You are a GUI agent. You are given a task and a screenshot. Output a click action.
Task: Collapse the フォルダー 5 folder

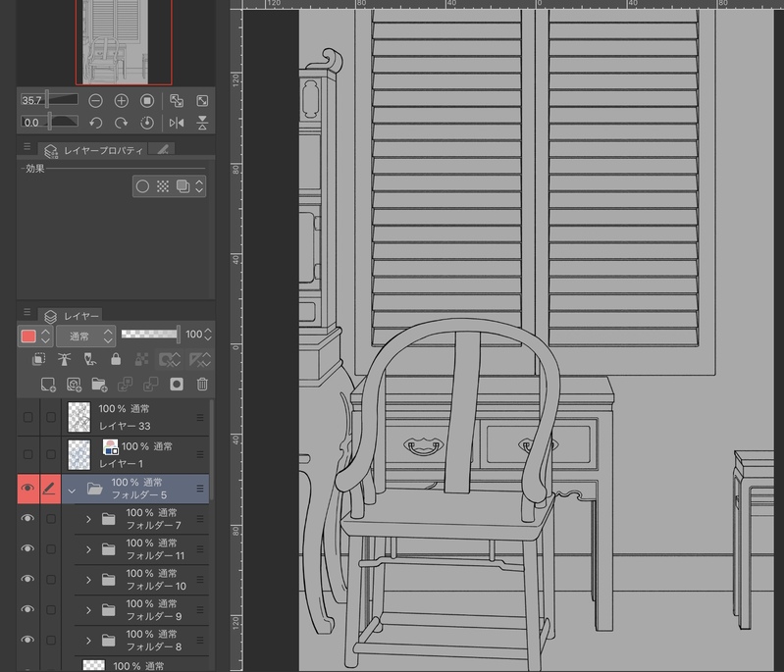pos(72,488)
